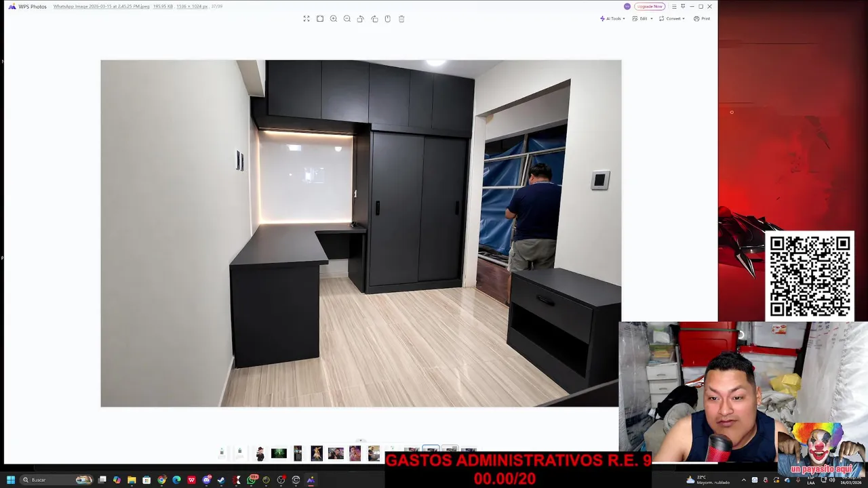
Task: Open the clock and date flyout
Action: tap(850, 480)
